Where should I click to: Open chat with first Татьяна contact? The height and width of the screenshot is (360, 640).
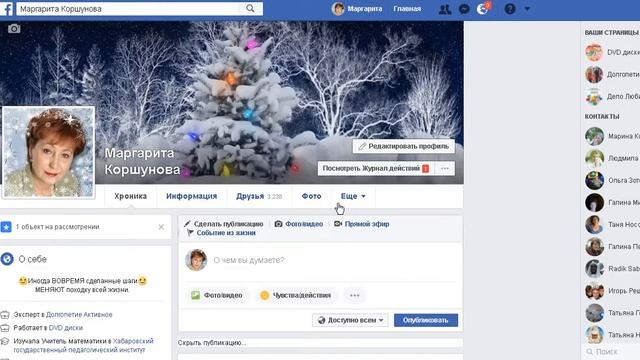pos(612,313)
